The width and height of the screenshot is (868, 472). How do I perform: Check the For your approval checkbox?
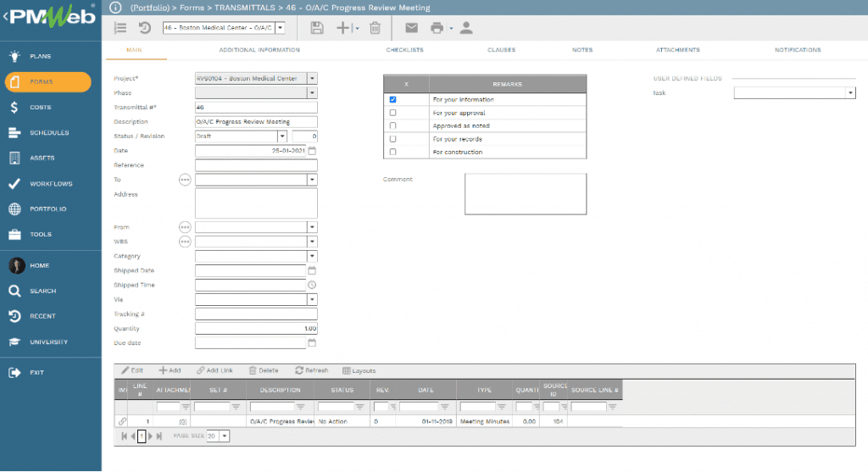pos(393,113)
